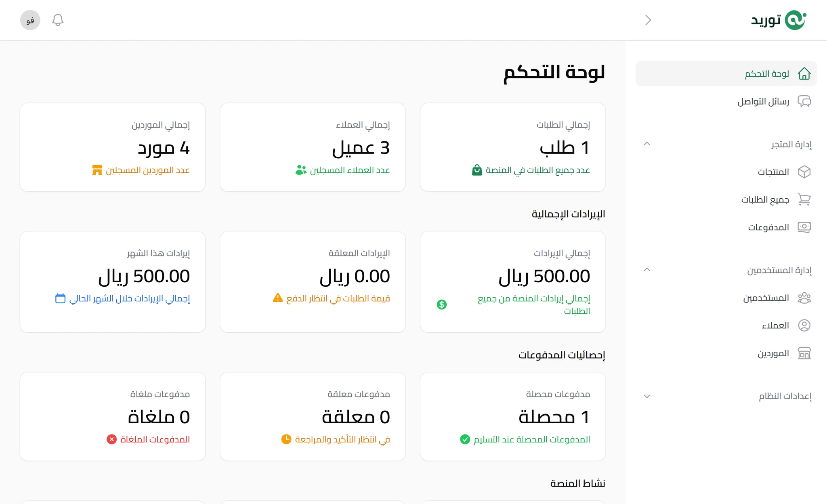Screen dimensions: 827x504
Task: Collapse the إدارة المتجر section chevron
Action: click(647, 144)
